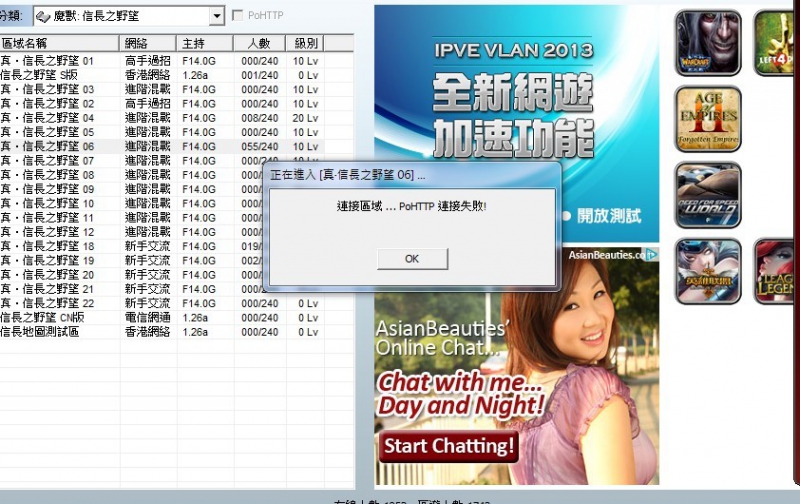Sort list by 人數 column header

tap(258, 44)
